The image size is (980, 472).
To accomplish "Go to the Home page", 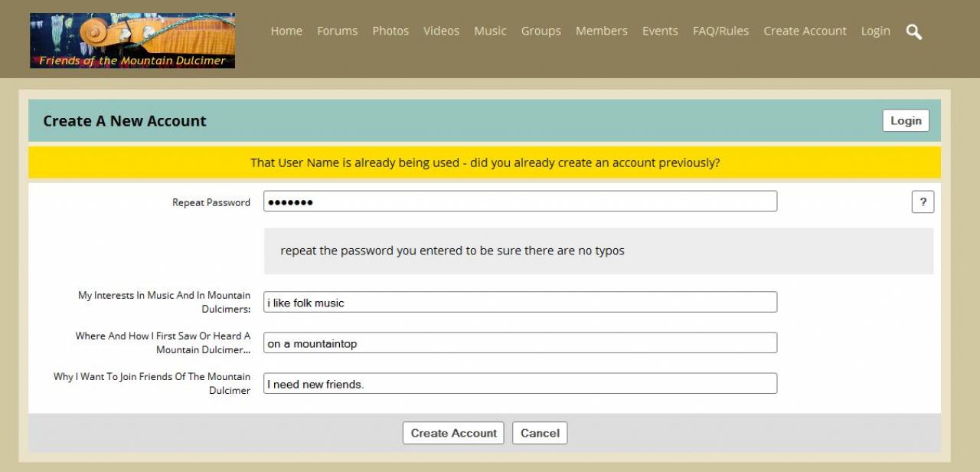I will 286,31.
